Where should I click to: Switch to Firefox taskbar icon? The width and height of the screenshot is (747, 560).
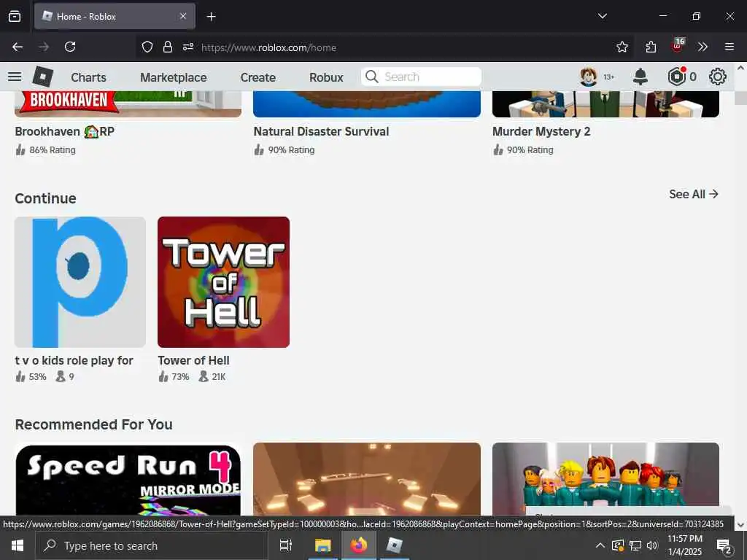pyautogui.click(x=359, y=545)
